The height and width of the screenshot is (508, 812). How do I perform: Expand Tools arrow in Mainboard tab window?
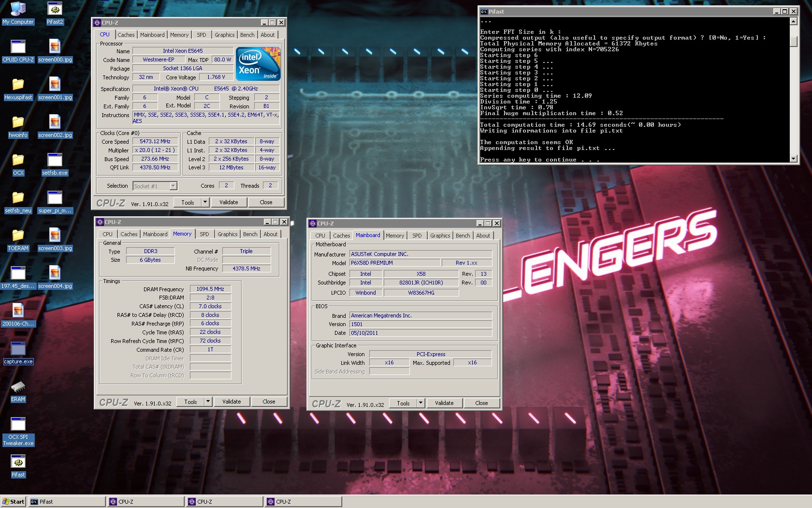pyautogui.click(x=420, y=403)
